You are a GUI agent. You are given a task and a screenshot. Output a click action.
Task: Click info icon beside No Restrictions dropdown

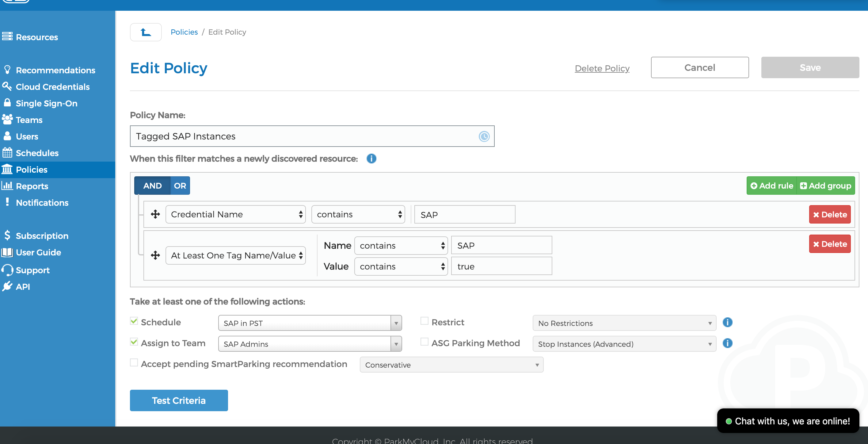727,323
